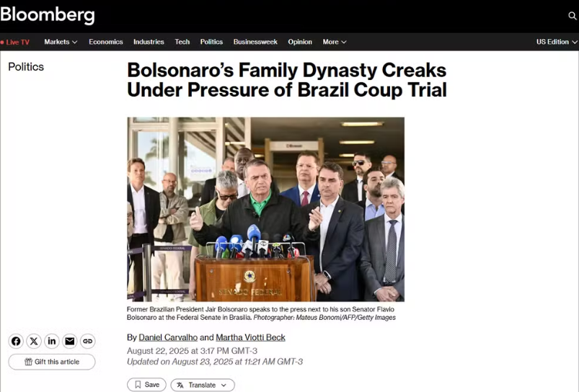Screen dimensions: 579x392
Task: Share article on Facebook
Action: tap(16, 341)
